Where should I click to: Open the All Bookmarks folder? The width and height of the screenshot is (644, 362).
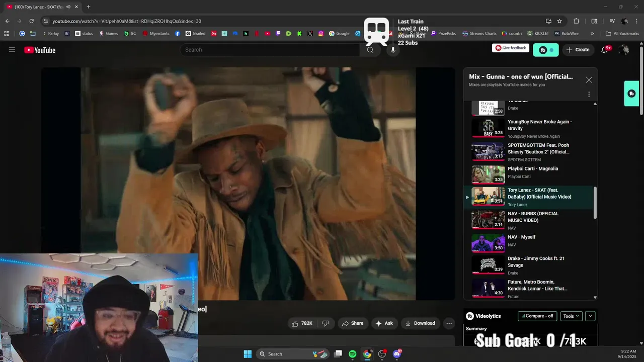pos(622,34)
